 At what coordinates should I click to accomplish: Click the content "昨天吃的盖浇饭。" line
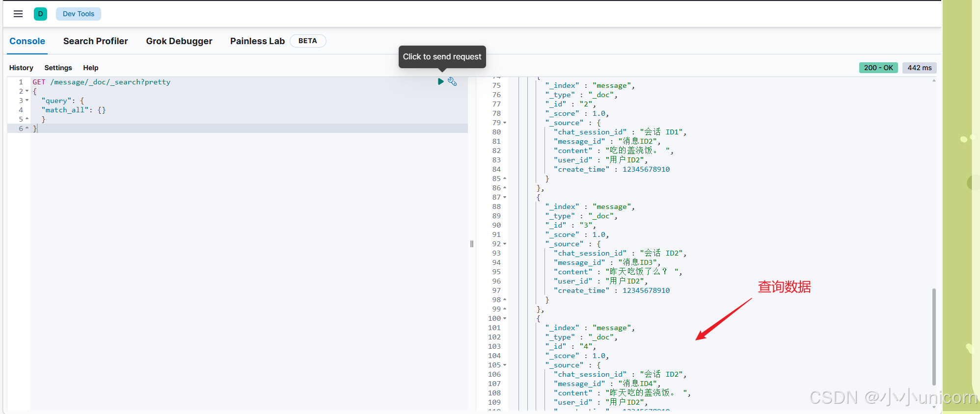point(623,393)
